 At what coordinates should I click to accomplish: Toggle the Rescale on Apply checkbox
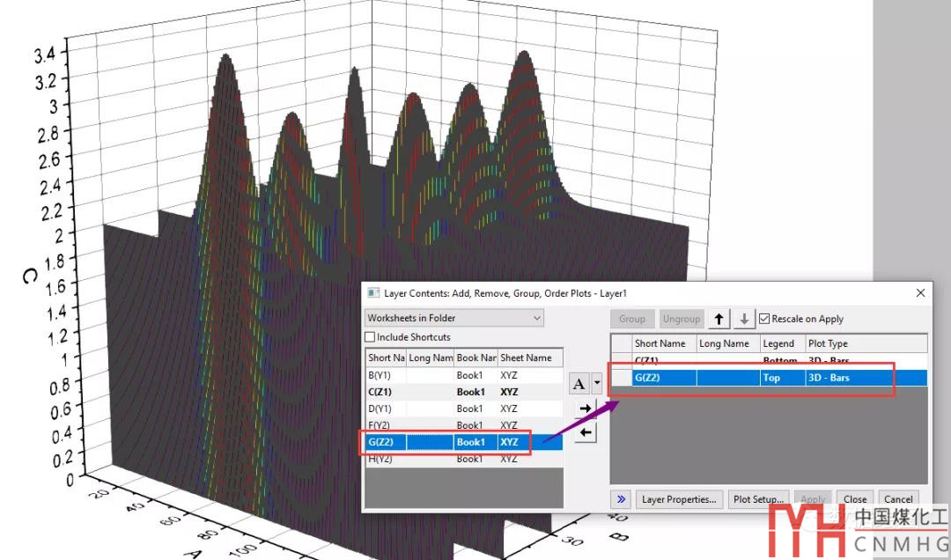[x=764, y=319]
